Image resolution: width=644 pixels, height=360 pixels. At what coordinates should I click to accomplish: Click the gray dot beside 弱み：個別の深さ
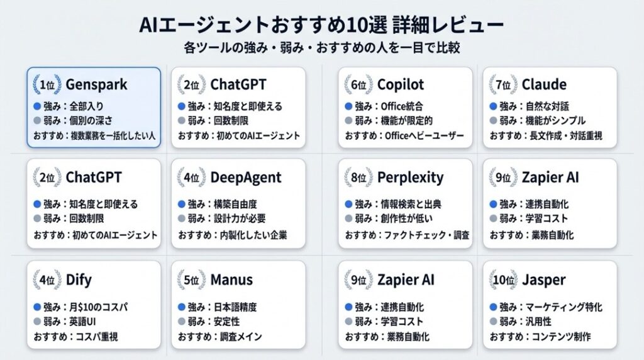point(37,121)
